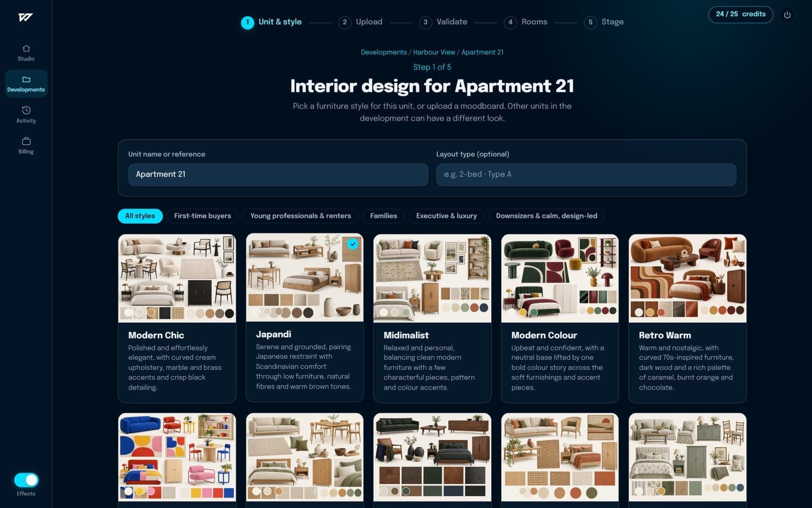Filter by Executive & luxury
The image size is (812, 508).
tap(447, 216)
